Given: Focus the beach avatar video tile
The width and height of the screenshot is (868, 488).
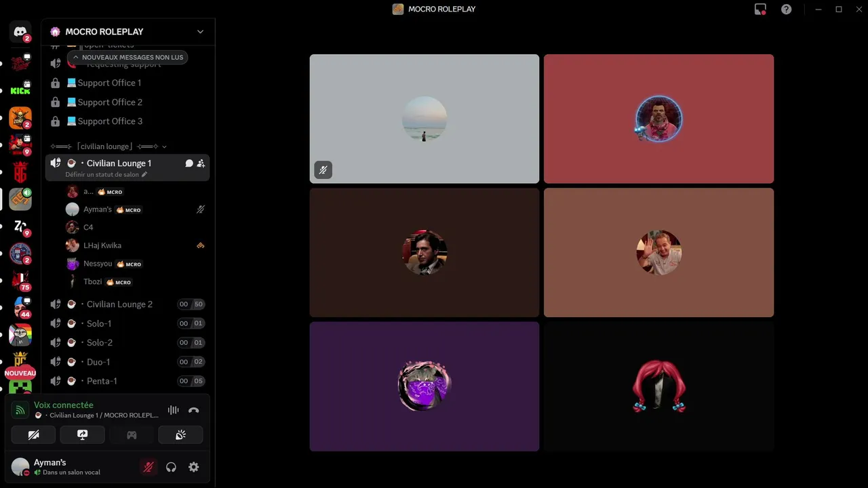Looking at the screenshot, I should point(425,119).
